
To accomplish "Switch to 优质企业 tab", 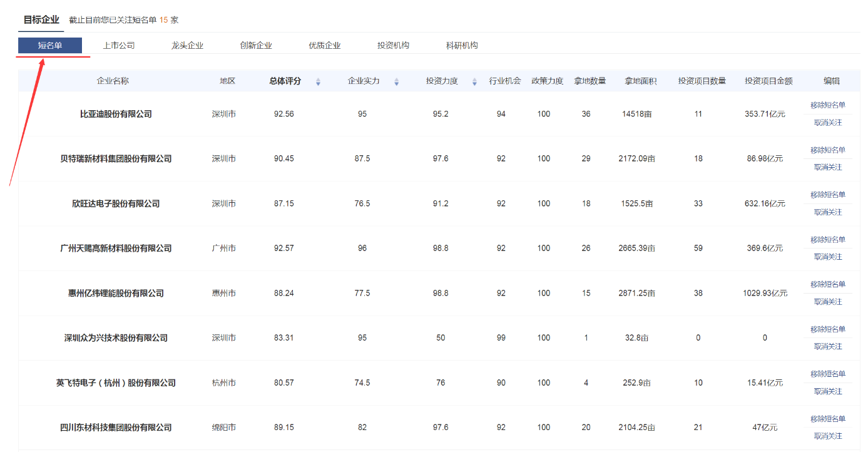I will (325, 46).
